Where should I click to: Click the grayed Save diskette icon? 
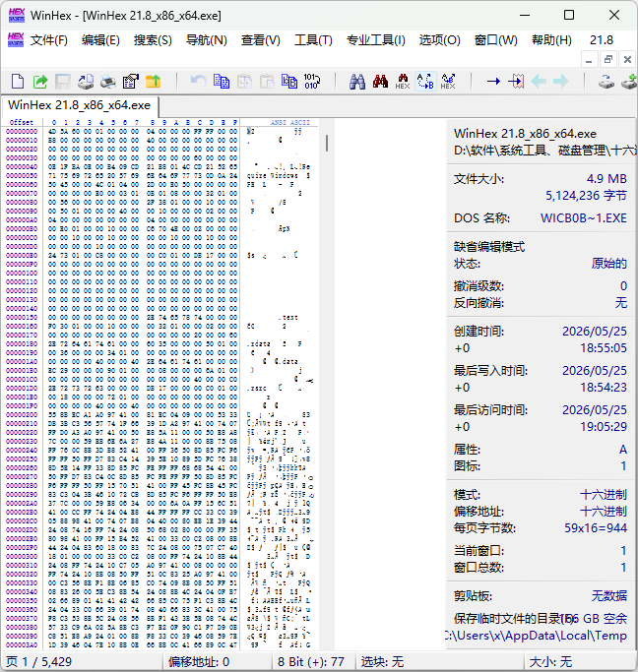[63, 81]
